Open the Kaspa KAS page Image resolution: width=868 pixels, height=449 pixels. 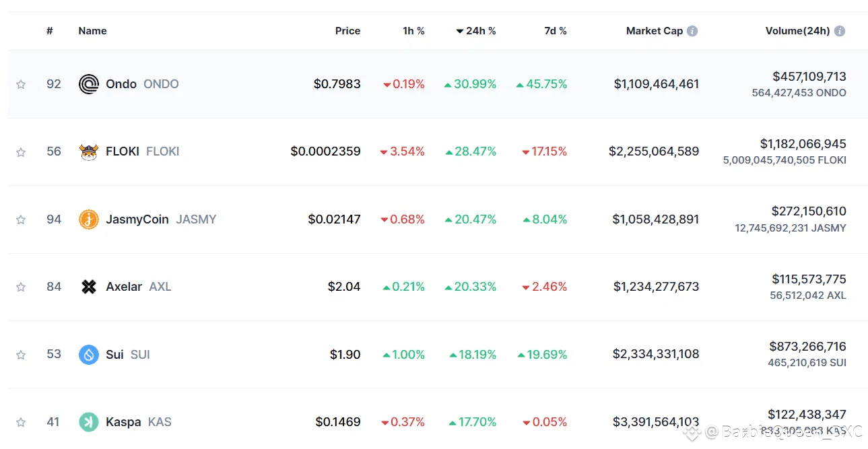138,422
